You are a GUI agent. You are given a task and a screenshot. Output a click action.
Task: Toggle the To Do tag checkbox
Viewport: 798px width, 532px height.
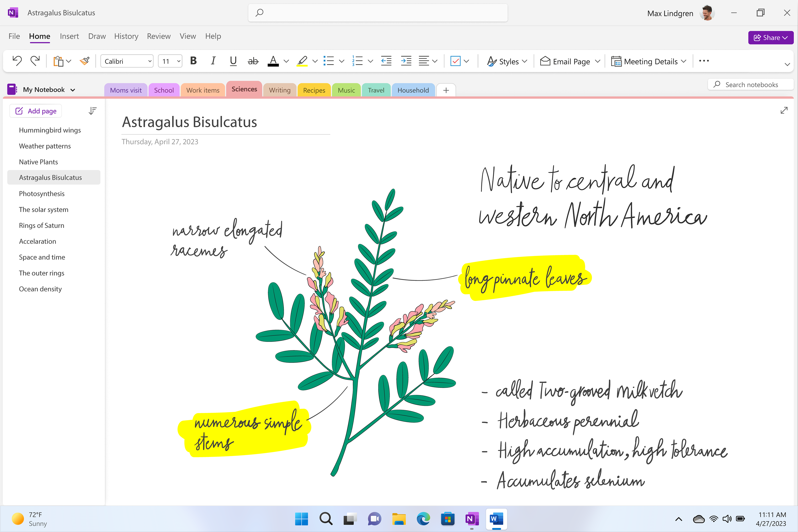[x=455, y=62]
